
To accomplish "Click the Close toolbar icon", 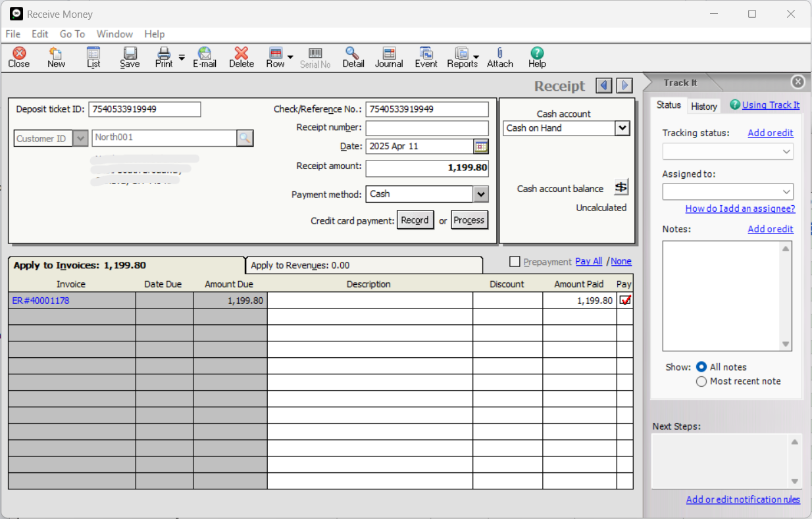I will (19, 57).
